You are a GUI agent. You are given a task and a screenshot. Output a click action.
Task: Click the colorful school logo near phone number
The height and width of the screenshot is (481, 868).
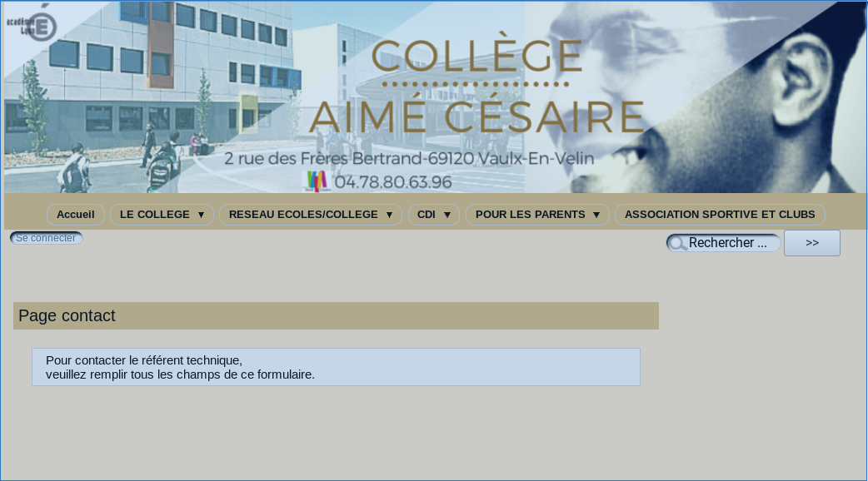click(317, 181)
